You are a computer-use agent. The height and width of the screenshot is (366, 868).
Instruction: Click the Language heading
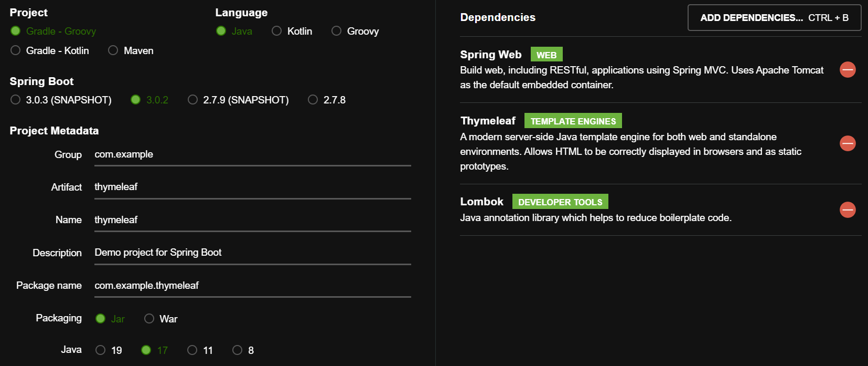241,13
